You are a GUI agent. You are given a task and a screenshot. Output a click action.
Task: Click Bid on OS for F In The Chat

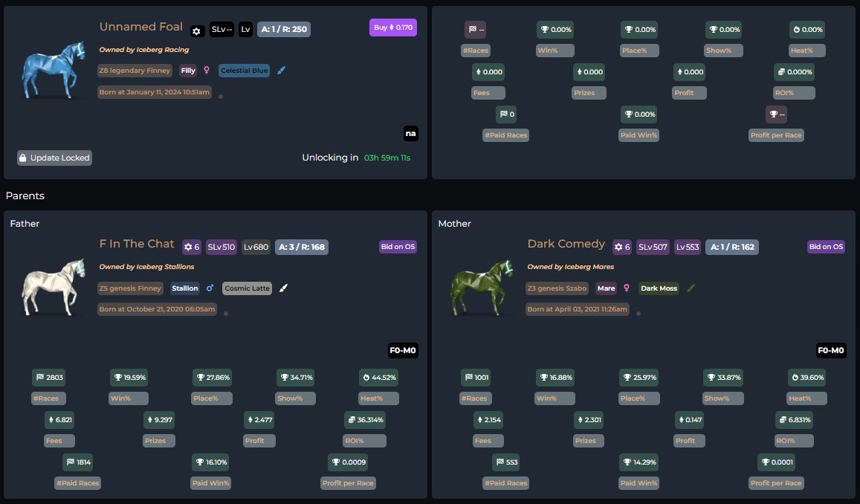pyautogui.click(x=398, y=247)
